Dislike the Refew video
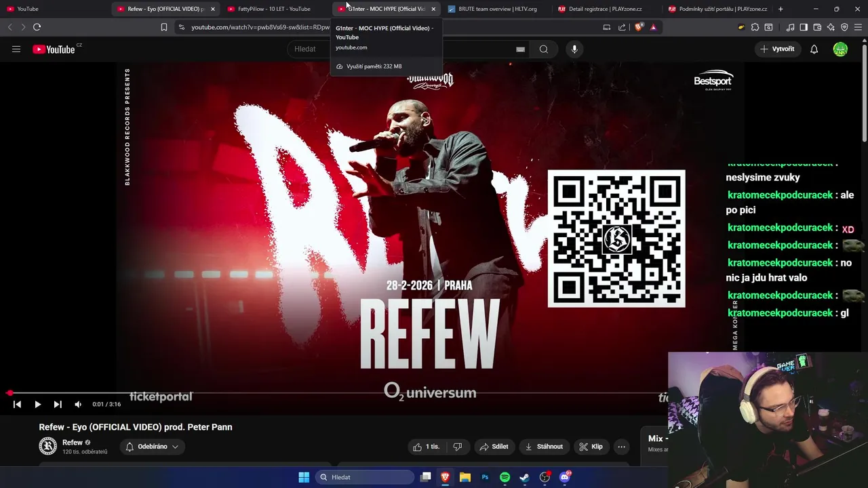This screenshot has height=488, width=868. click(458, 447)
